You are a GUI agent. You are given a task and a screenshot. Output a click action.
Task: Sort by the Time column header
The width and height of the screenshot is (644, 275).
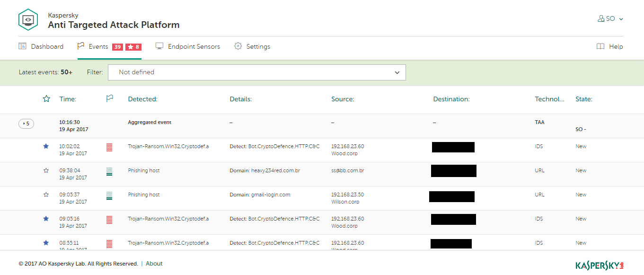coord(68,99)
